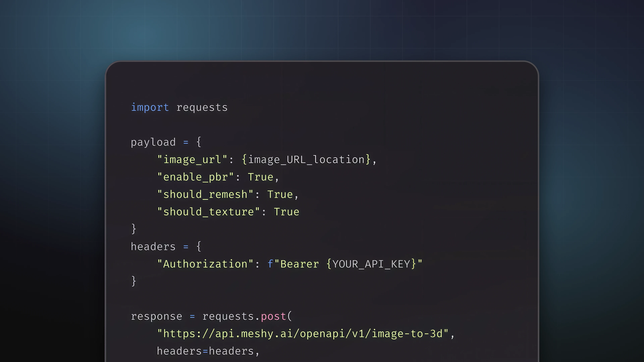Click the 'import' keyword
This screenshot has height=362, width=644.
point(150,107)
